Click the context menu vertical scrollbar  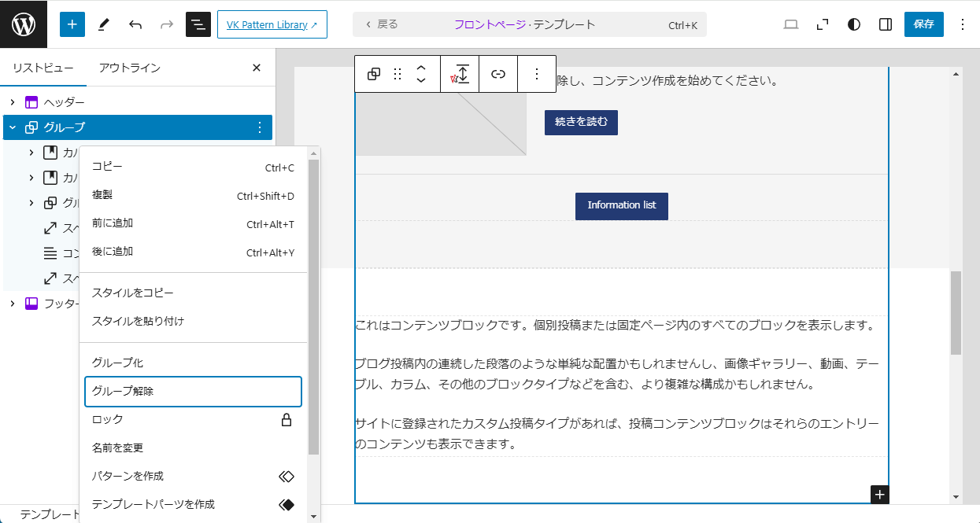click(x=313, y=307)
